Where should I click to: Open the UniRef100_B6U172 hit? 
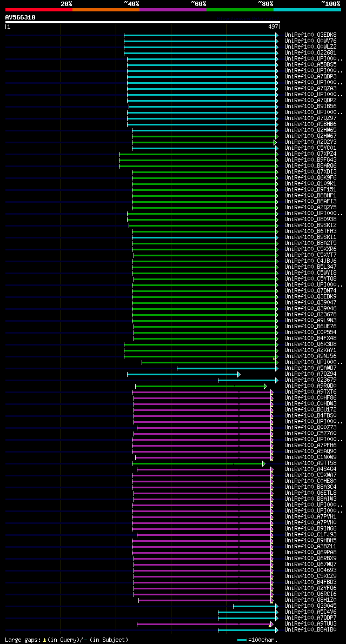click(x=310, y=410)
